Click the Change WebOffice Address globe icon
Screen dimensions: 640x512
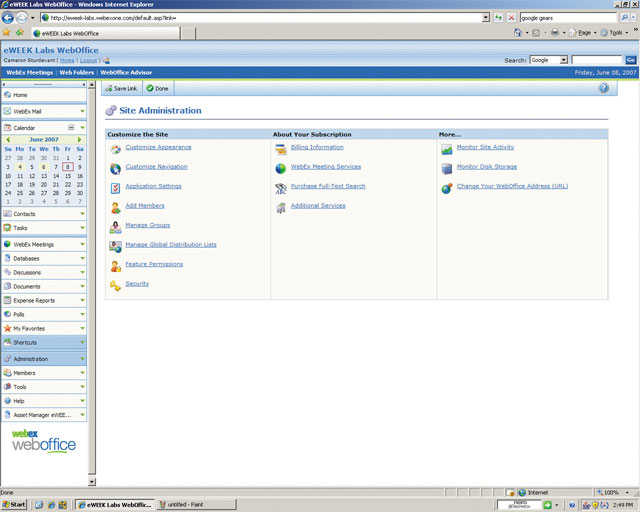pyautogui.click(x=447, y=188)
